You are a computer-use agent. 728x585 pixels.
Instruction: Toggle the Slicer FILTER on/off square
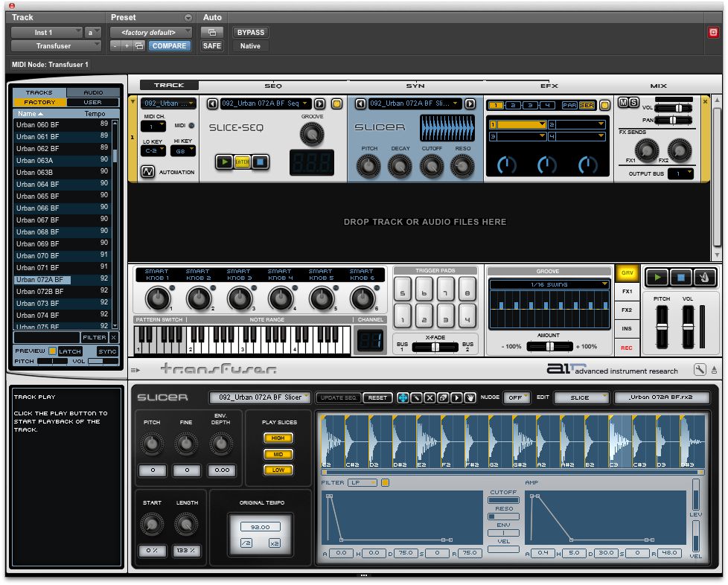(385, 483)
